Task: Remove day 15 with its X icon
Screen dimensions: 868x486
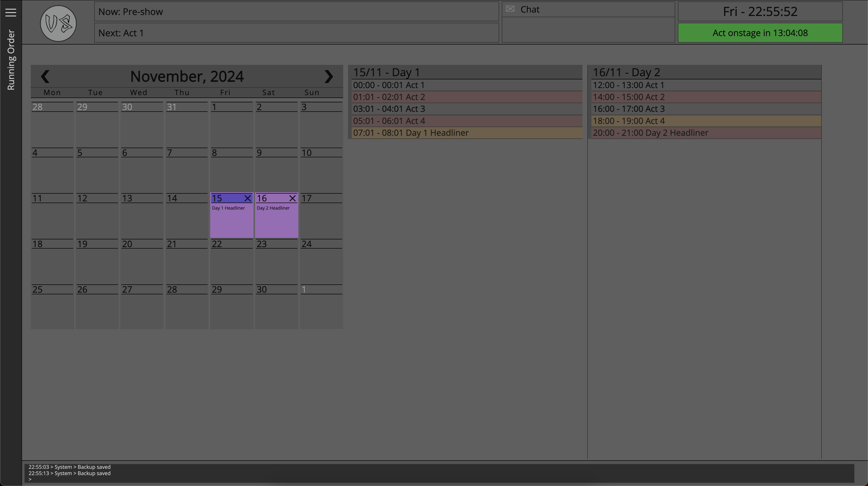Action: pos(248,198)
